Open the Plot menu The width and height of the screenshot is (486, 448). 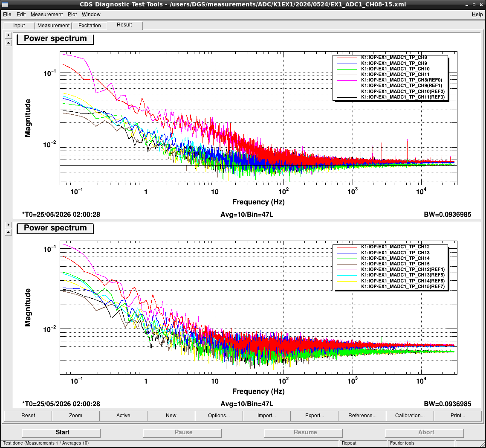coord(72,15)
